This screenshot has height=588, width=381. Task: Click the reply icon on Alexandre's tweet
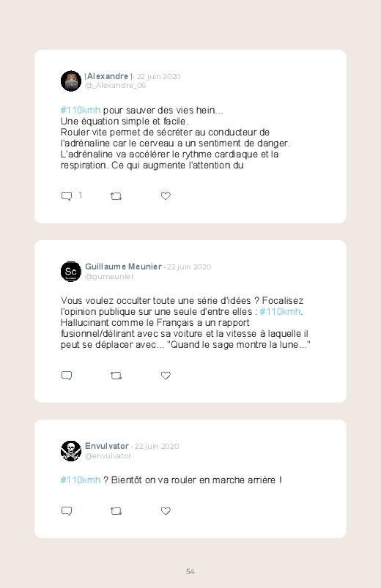point(67,196)
